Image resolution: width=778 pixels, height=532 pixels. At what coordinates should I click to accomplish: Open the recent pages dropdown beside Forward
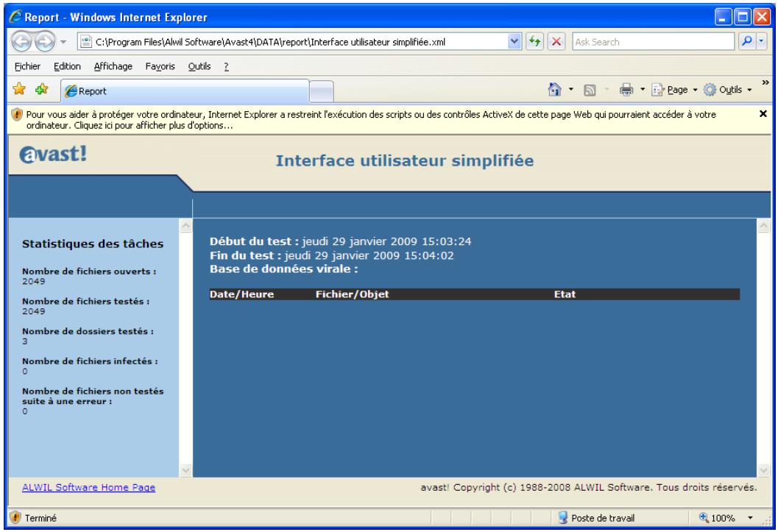coord(63,42)
